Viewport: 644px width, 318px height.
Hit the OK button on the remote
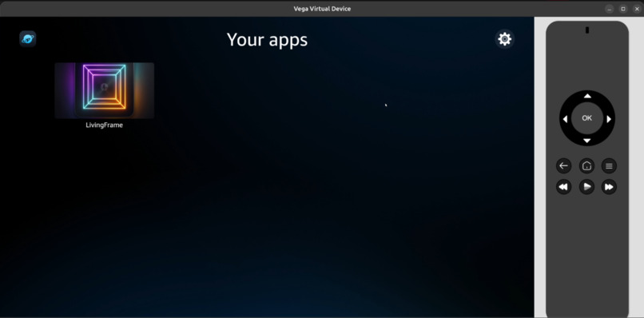pos(587,118)
